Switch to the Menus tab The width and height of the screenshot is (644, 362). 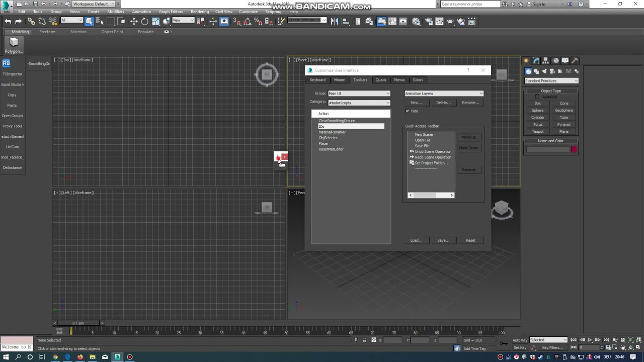tap(399, 80)
